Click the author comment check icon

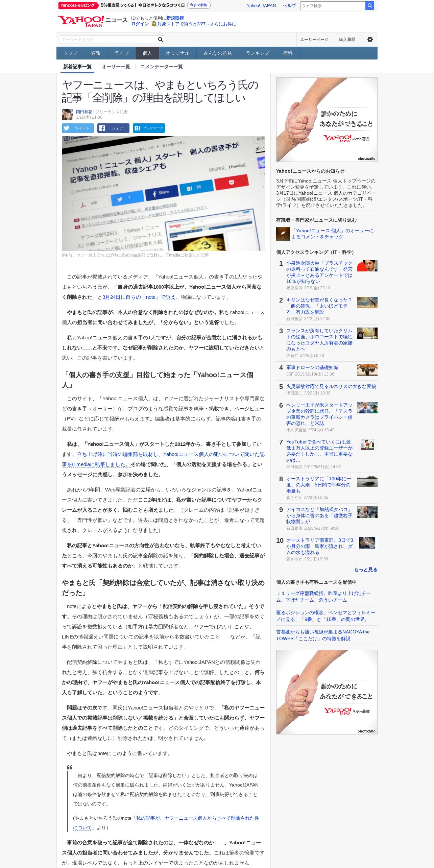[283, 234]
